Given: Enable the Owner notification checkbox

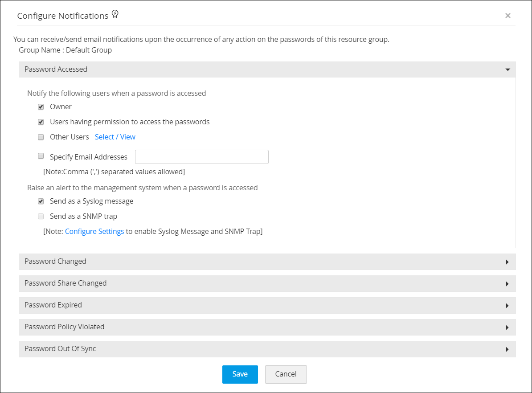Looking at the screenshot, I should pyautogui.click(x=41, y=106).
